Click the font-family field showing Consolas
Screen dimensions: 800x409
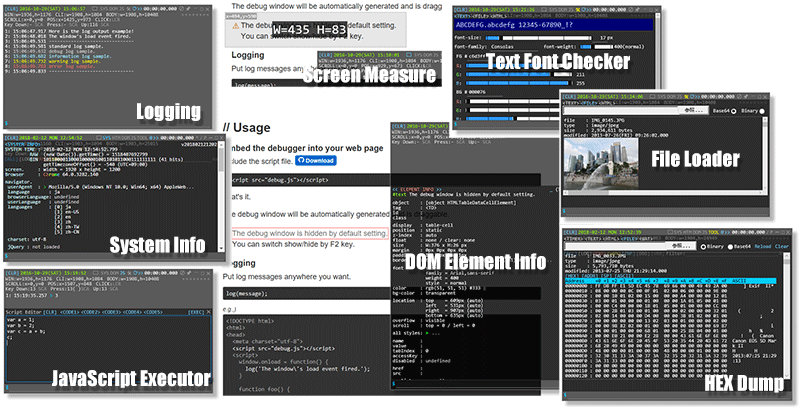click(514, 47)
